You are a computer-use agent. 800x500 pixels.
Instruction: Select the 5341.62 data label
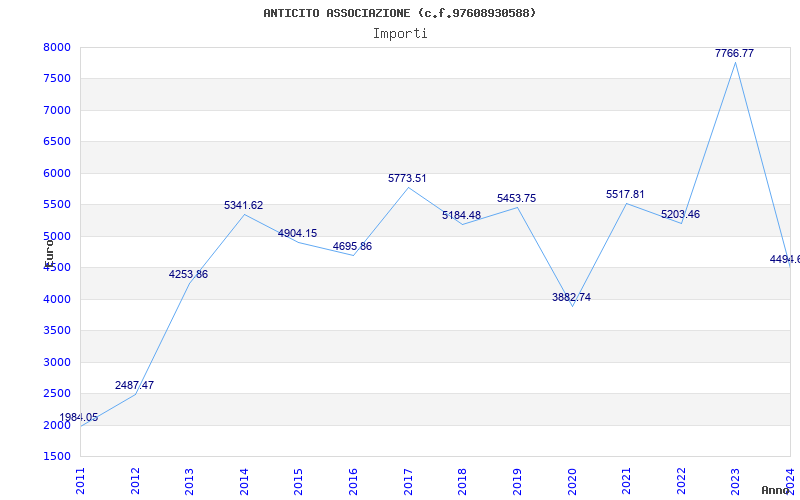pos(243,205)
